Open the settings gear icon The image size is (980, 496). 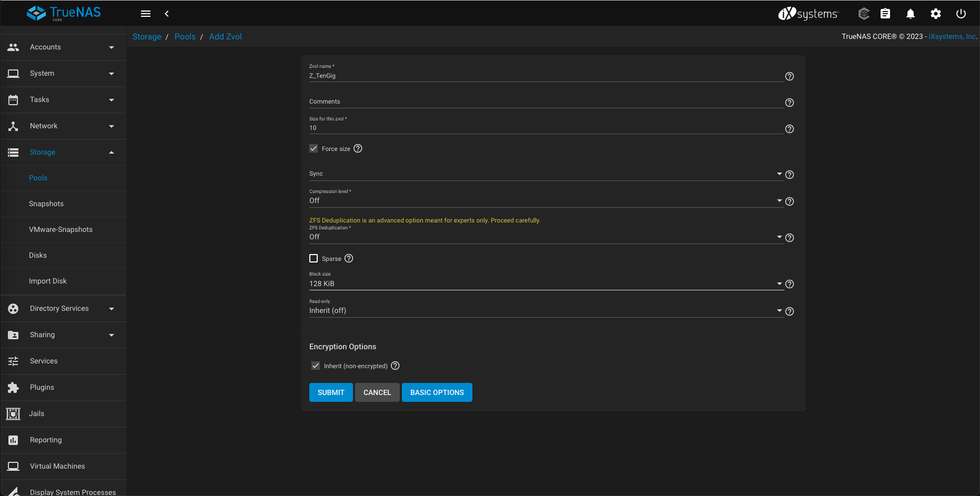935,14
